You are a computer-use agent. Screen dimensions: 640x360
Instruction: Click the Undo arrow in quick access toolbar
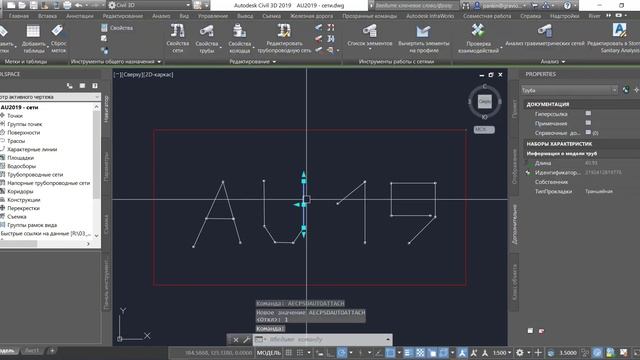[x=78, y=5]
